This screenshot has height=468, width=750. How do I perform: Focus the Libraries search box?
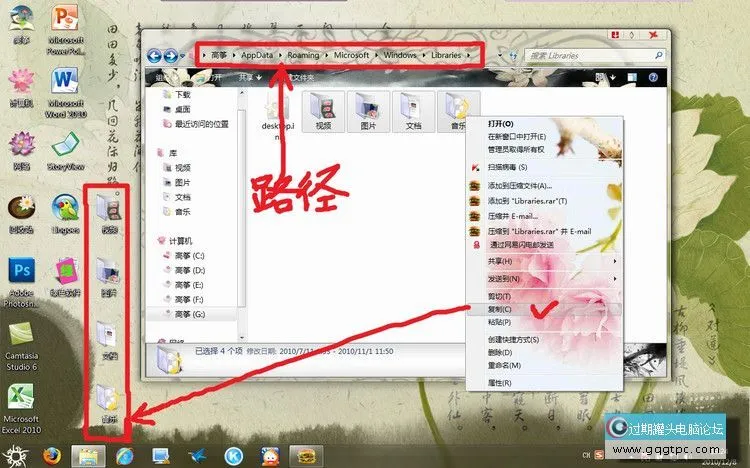click(x=590, y=56)
